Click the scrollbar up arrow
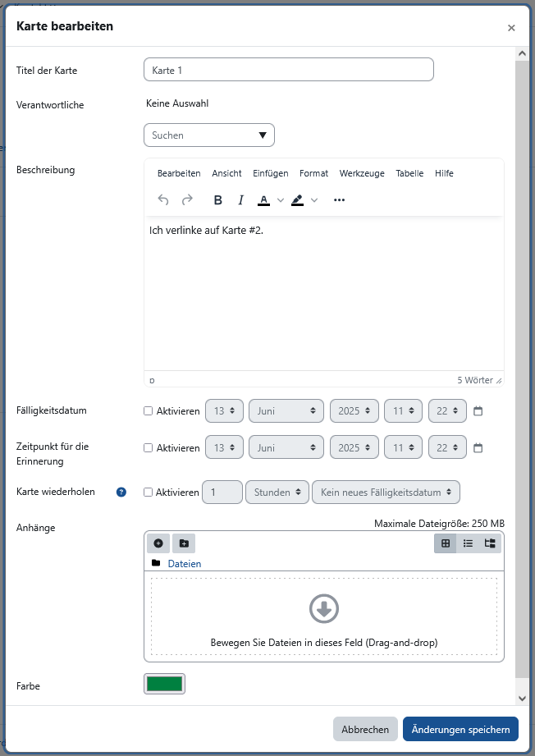535x756 pixels. pyautogui.click(x=522, y=53)
